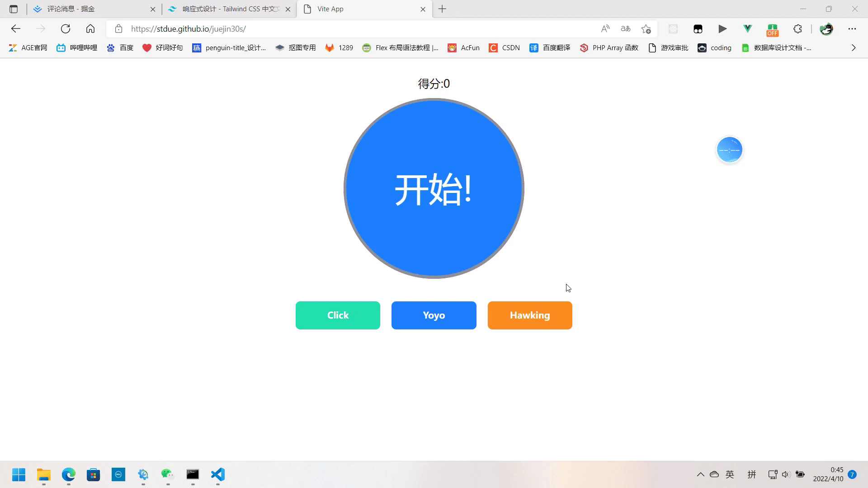868x488 pixels.
Task: Open browser settings and more menu
Action: click(x=852, y=29)
